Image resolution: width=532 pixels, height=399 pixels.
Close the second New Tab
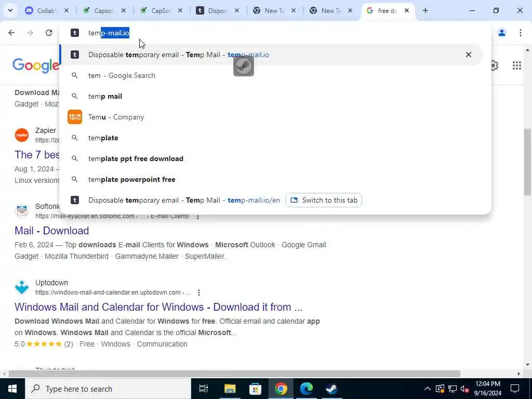pos(350,11)
